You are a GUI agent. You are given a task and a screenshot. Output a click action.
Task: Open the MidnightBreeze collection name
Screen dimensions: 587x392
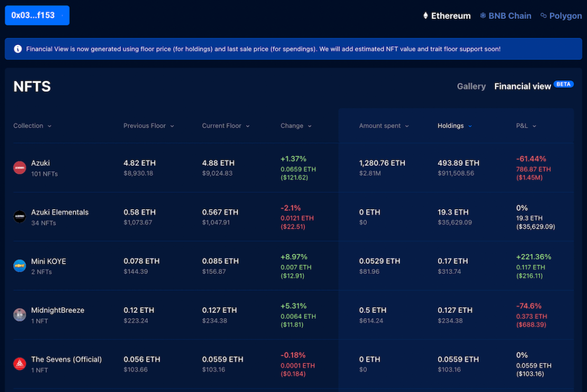click(58, 310)
